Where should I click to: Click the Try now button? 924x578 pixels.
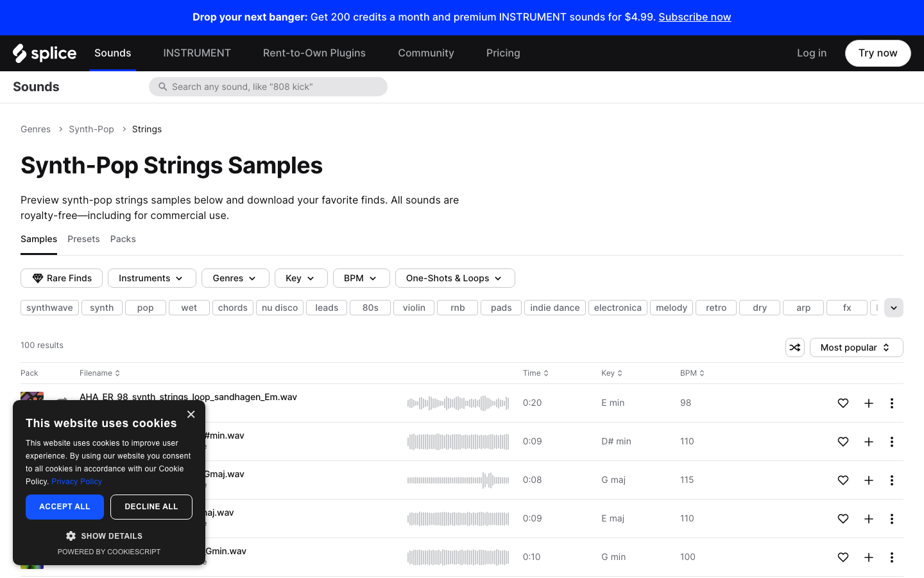(x=878, y=53)
